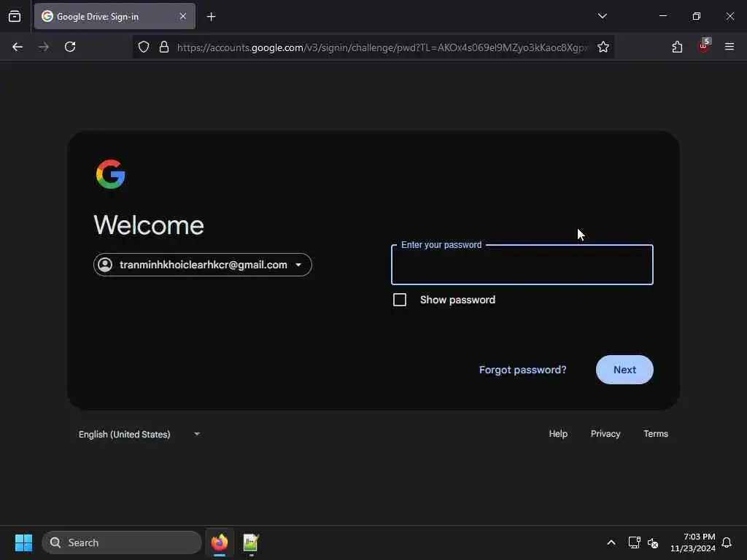747x560 pixels.
Task: Select the Google Drive Sign-in tab
Action: 115,17
